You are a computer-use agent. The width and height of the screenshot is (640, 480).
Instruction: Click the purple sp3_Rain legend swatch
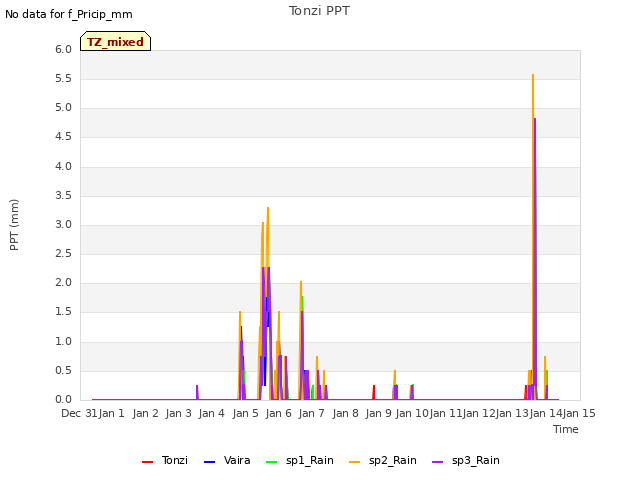pos(438,462)
